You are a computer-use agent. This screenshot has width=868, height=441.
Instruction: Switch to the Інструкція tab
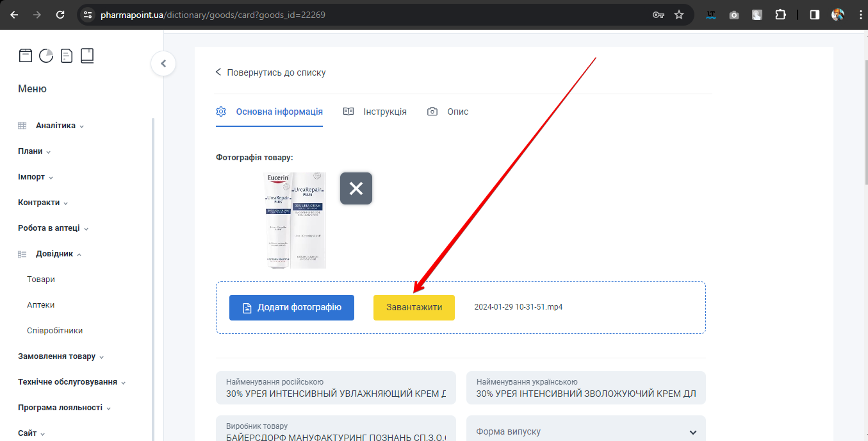(375, 112)
